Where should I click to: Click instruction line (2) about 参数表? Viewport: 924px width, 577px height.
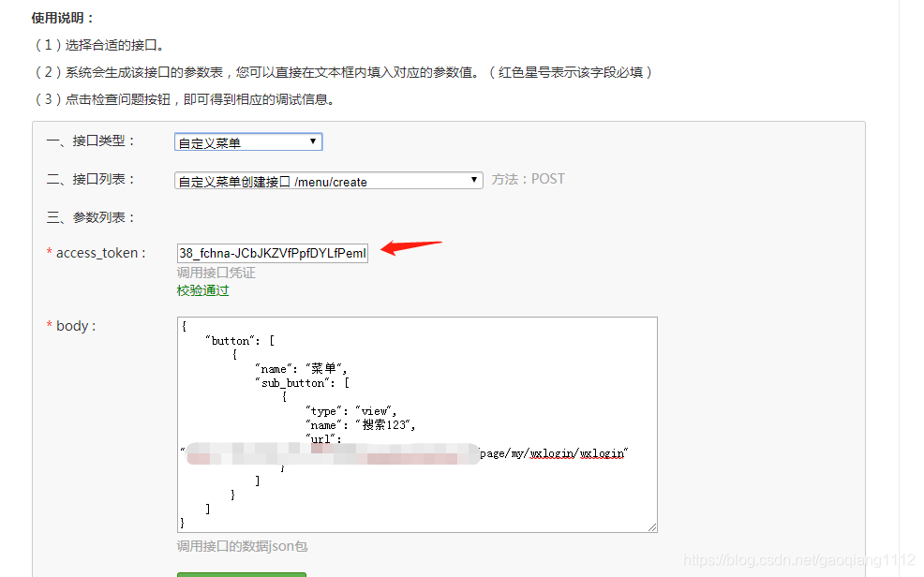pyautogui.click(x=344, y=72)
